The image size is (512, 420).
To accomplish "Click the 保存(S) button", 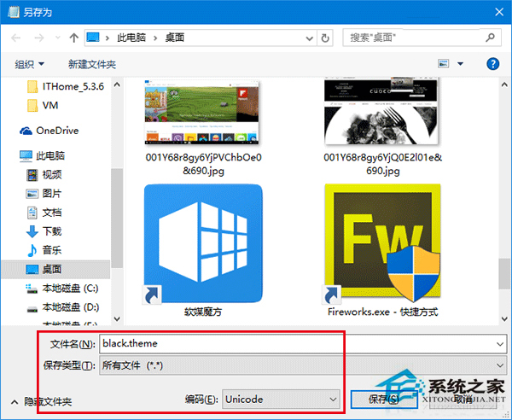I will 384,400.
